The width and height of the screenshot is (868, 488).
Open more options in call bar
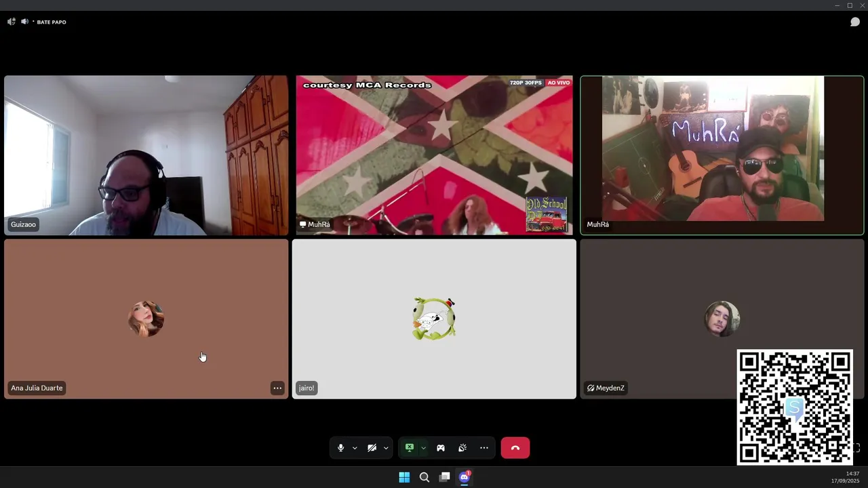pos(484,448)
